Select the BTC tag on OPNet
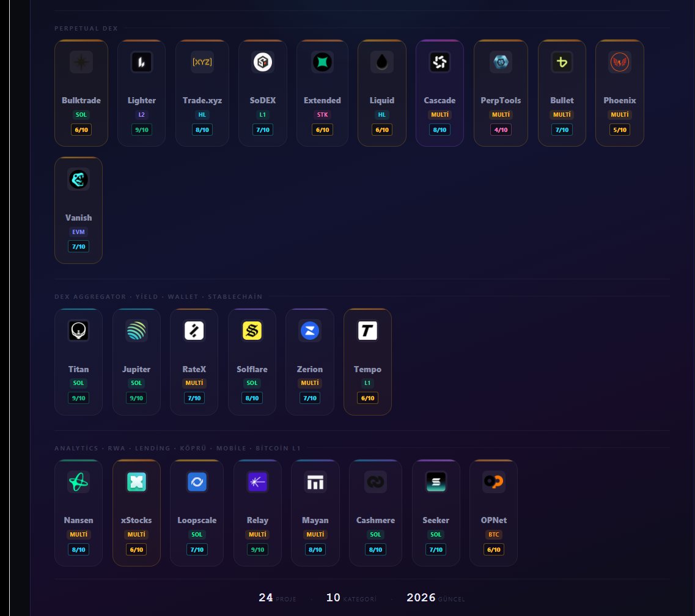 pos(493,535)
